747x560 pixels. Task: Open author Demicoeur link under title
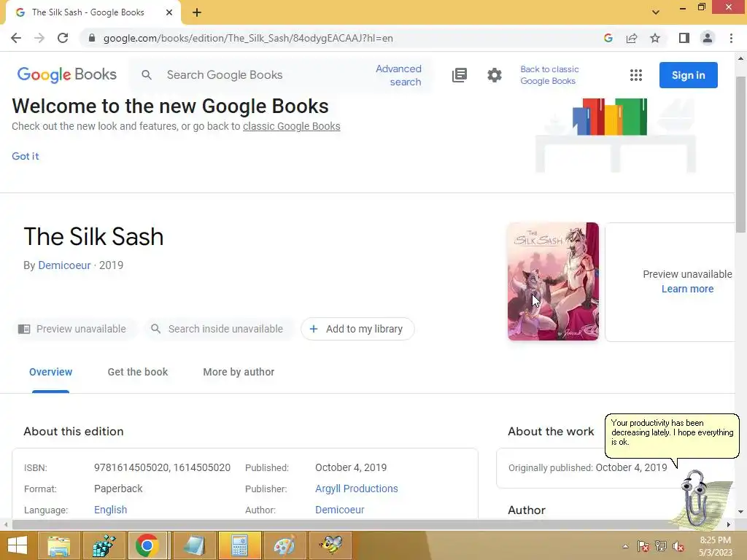pos(64,265)
